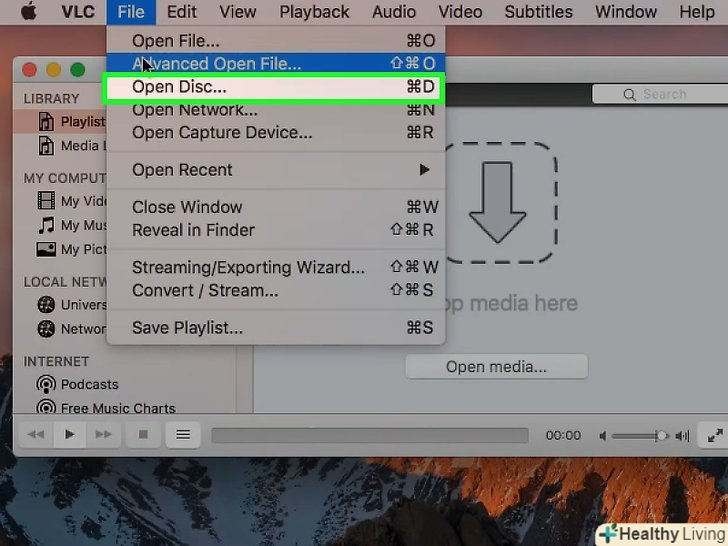Click the My Music note icon
The image size is (728, 546).
[x=46, y=225]
